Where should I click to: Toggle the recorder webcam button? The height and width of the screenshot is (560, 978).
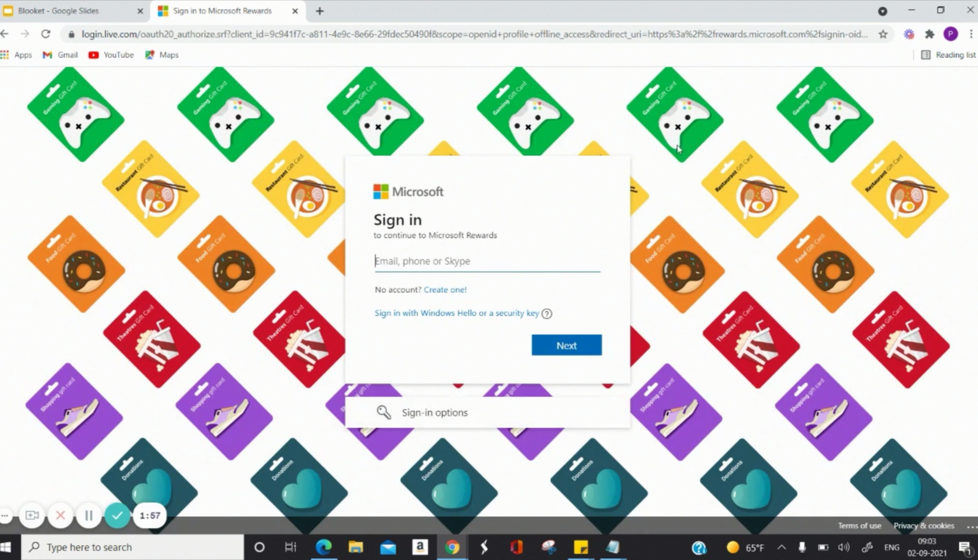pos(32,515)
